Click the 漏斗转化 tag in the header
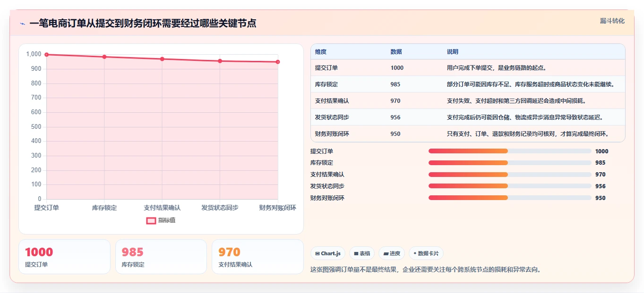This screenshot has width=644, height=293. [x=612, y=21]
